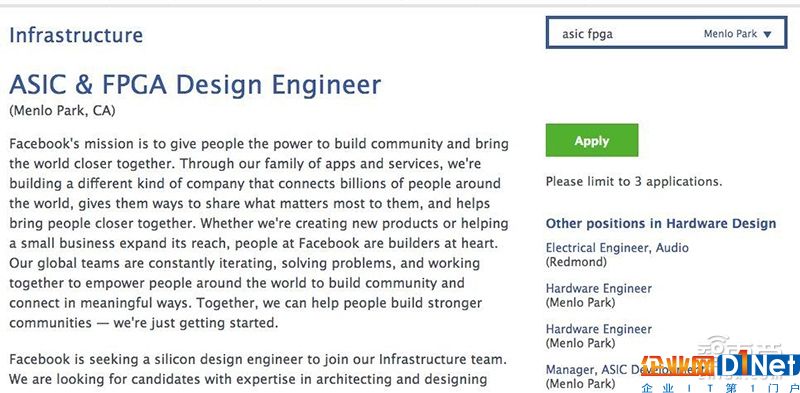Image resolution: width=800 pixels, height=393 pixels.
Task: Click the green Apply button
Action: tap(591, 140)
